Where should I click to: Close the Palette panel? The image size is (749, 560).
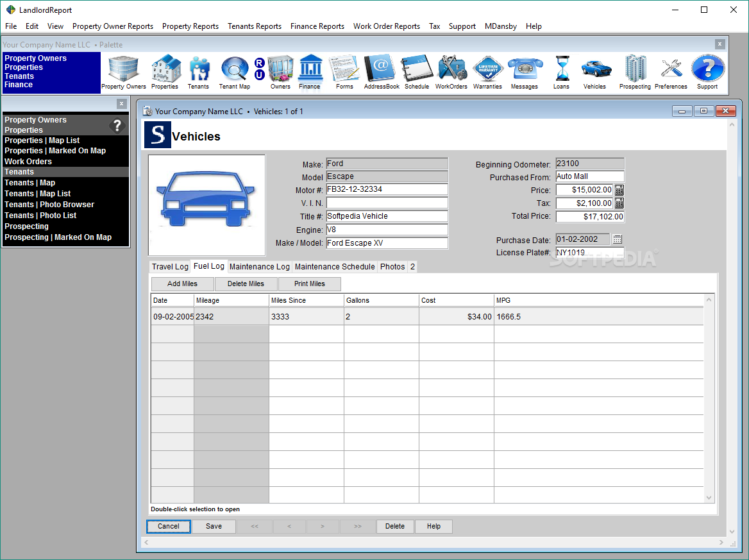pos(720,44)
